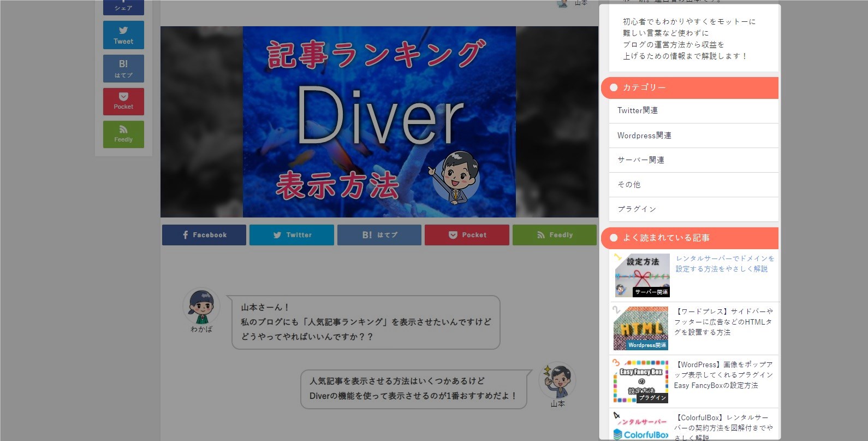868x441 pixels.
Task: Open the HTML tag sidebar article thumbnail
Action: coord(641,328)
